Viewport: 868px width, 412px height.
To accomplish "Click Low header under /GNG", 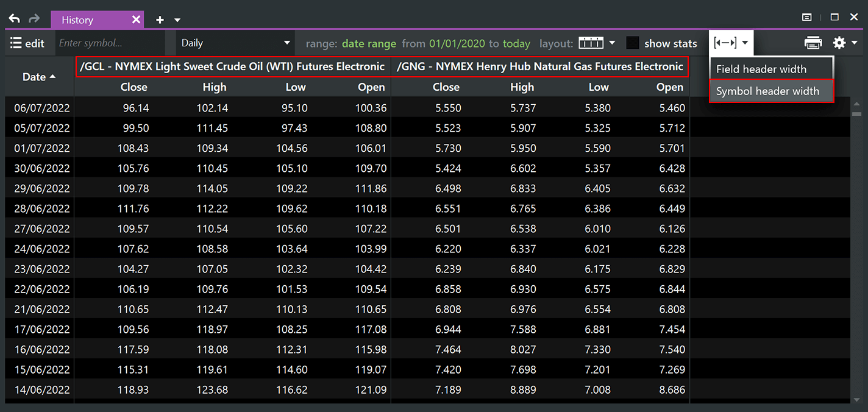I will [599, 87].
